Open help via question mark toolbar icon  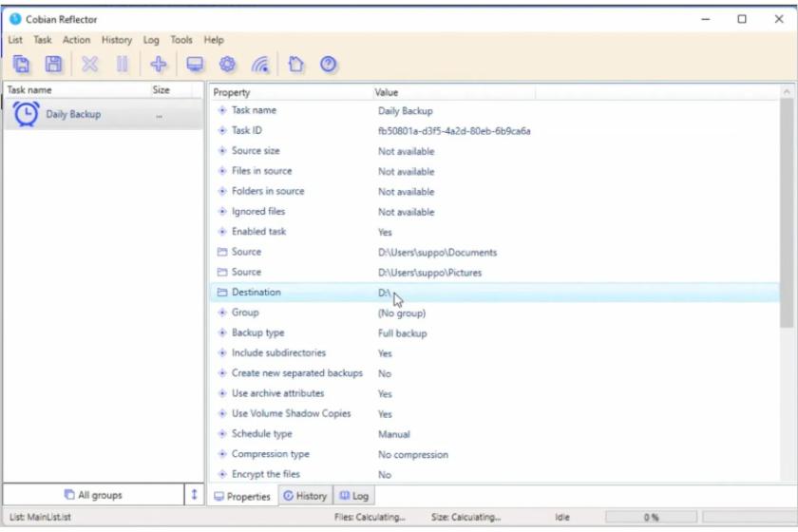(329, 65)
